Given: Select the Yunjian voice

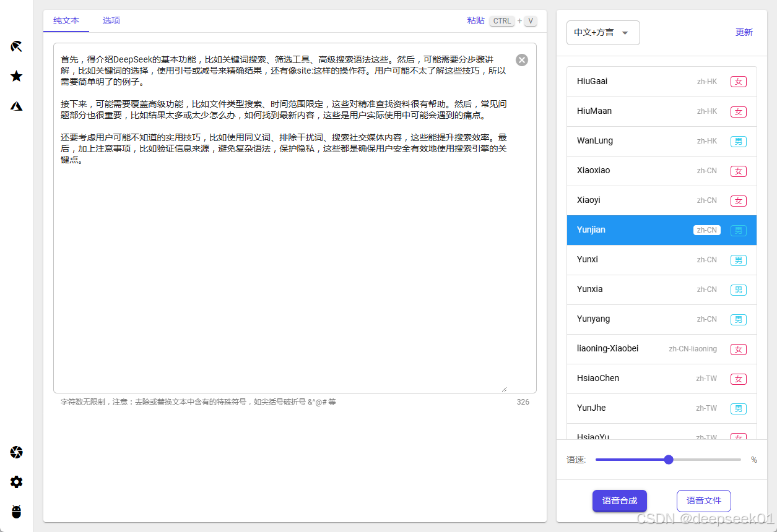Looking at the screenshot, I should [x=662, y=230].
